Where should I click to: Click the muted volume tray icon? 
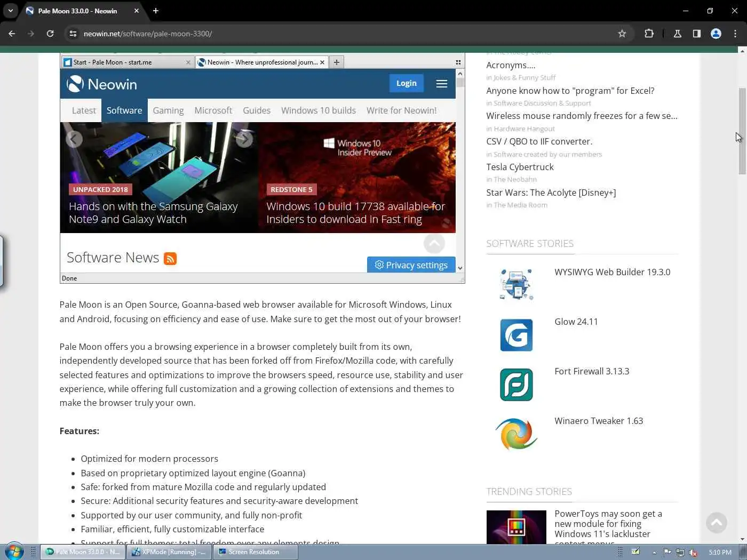[x=693, y=553]
